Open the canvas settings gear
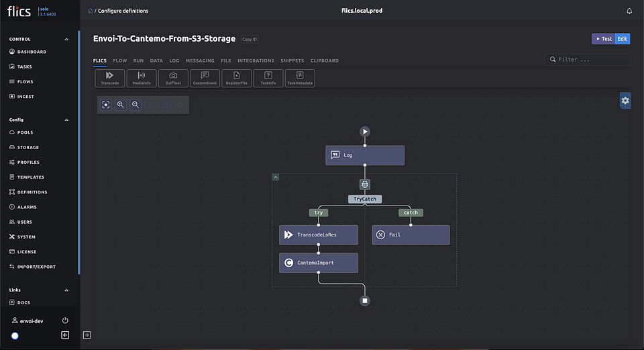Image resolution: width=644 pixels, height=350 pixels. pos(625,101)
